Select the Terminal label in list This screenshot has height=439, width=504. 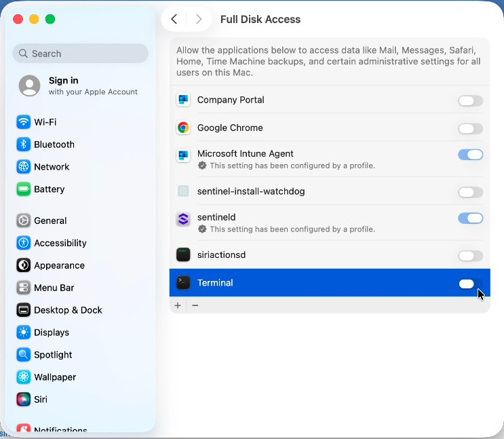215,283
